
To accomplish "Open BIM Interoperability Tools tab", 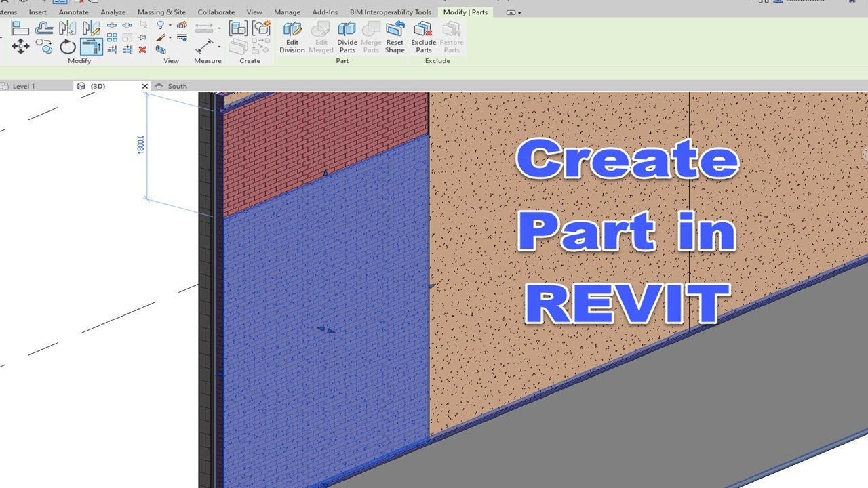I will tap(391, 12).
